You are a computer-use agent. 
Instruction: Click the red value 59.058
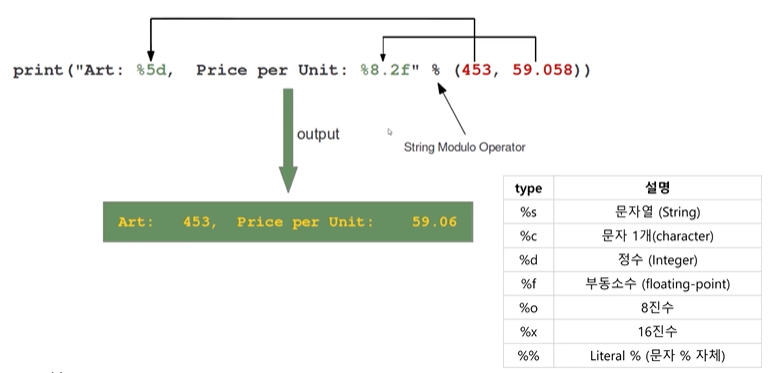tap(543, 70)
